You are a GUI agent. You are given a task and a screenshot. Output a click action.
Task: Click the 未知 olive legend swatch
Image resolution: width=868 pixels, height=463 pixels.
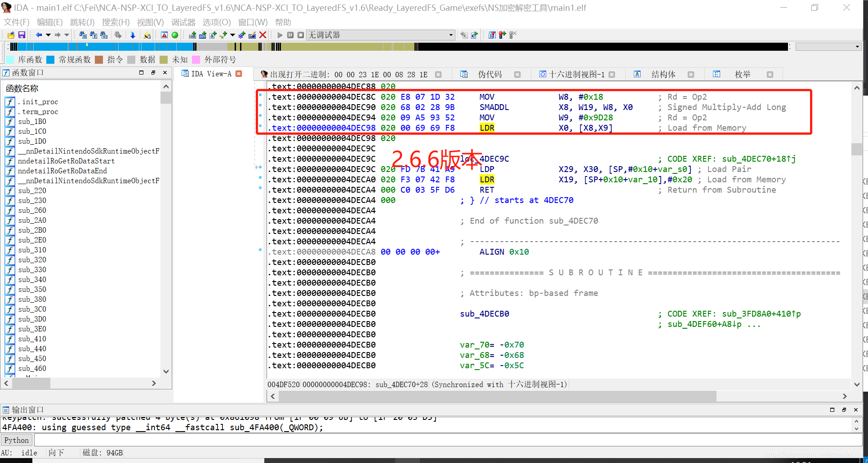pos(164,59)
